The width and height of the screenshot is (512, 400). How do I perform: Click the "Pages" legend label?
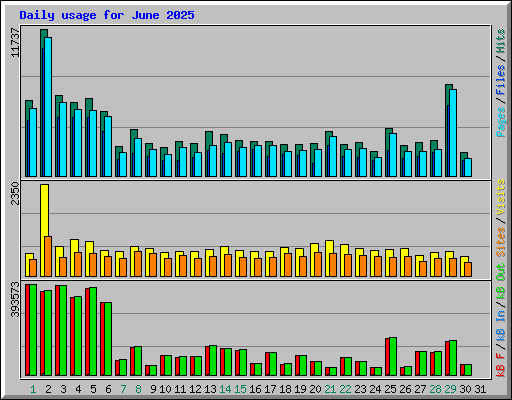(500, 122)
